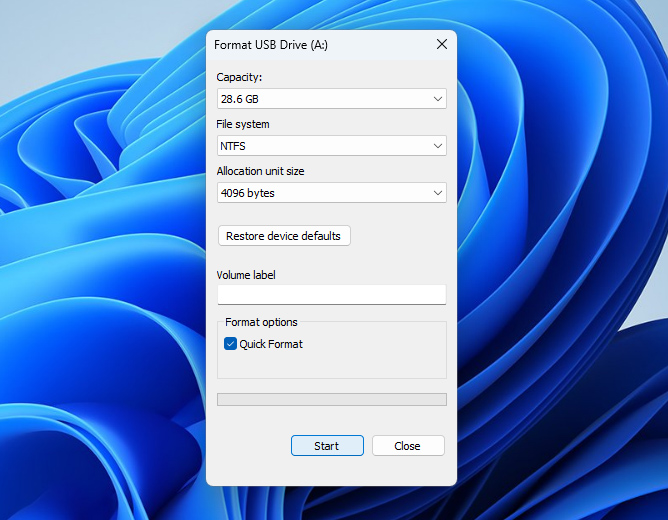Click the Close button at dialog bottom

(x=408, y=445)
